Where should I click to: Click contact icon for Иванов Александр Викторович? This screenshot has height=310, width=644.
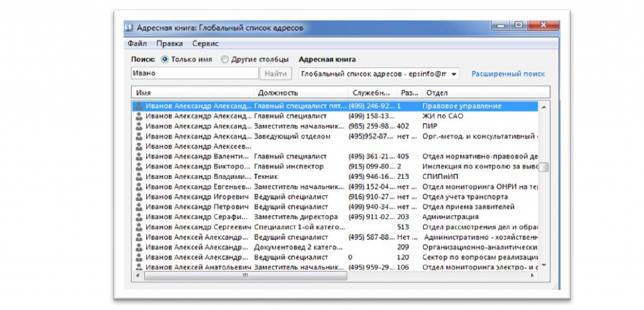tap(139, 167)
